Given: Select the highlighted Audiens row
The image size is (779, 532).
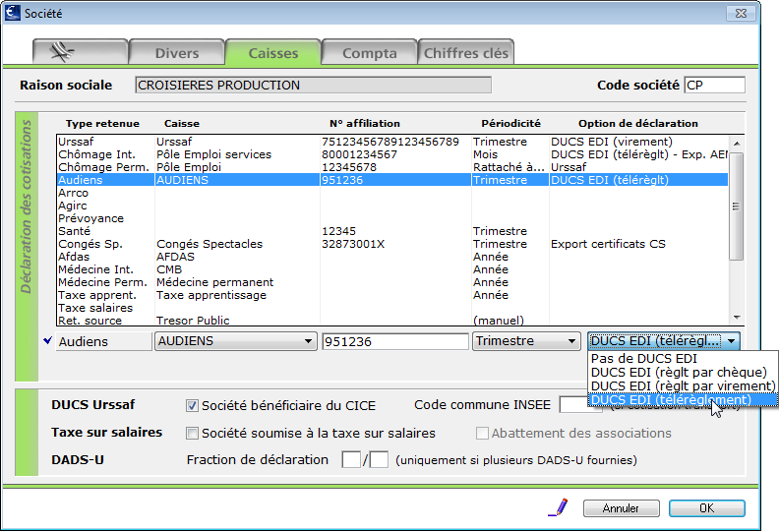Looking at the screenshot, I should coord(392,180).
